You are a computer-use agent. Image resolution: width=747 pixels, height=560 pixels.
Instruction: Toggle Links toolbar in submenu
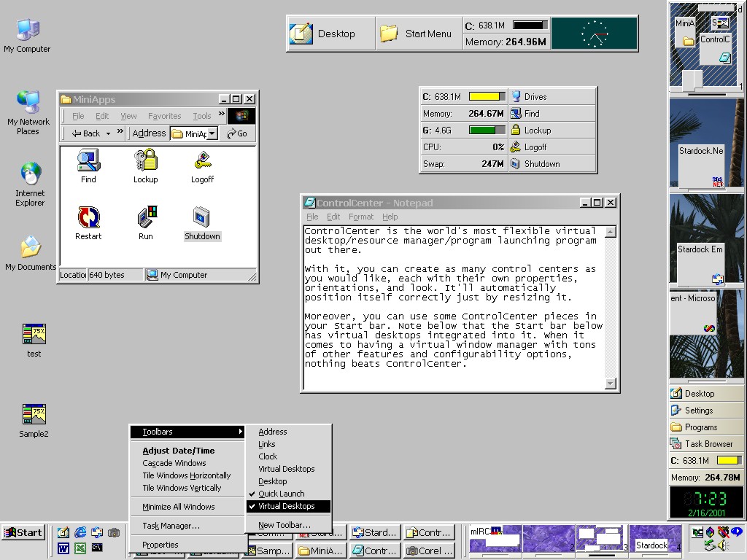point(288,444)
